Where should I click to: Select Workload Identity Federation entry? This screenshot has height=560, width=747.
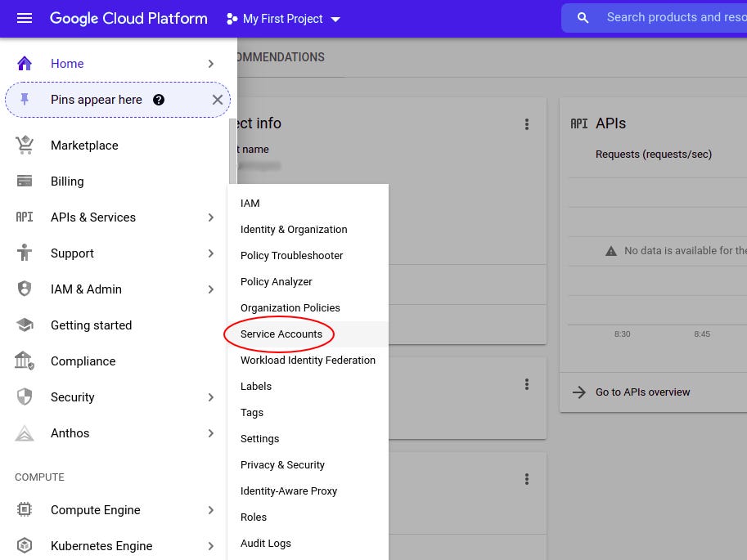tap(308, 361)
